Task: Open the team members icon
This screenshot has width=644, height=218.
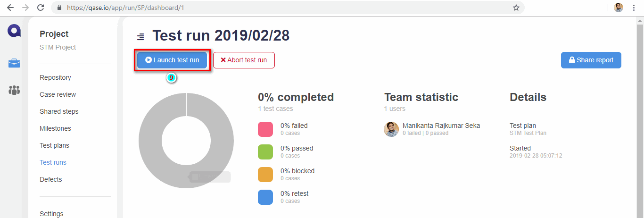Action: tap(14, 90)
